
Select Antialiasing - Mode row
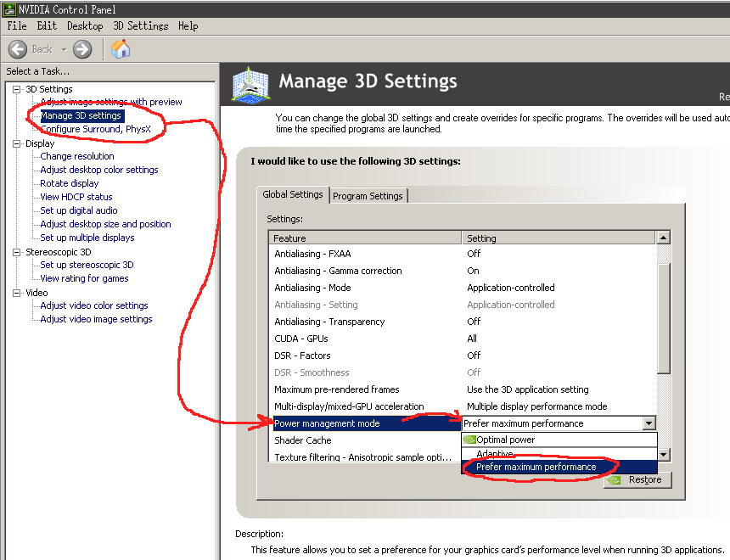[463, 288]
